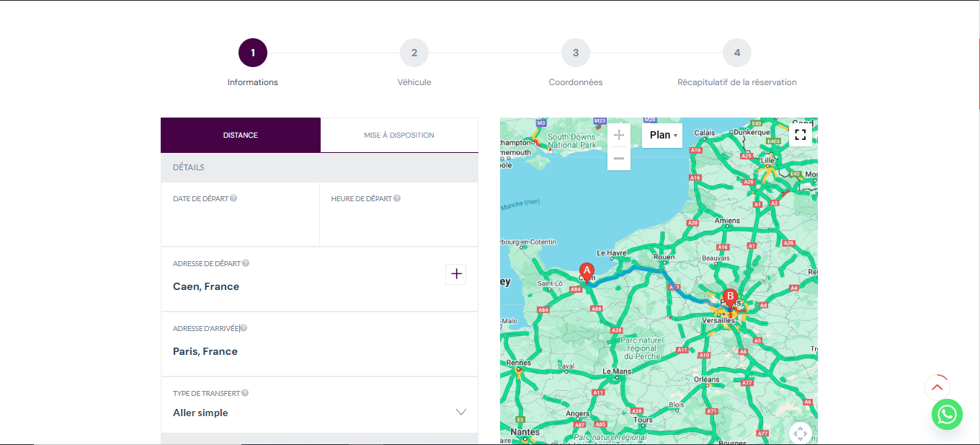The image size is (980, 445).
Task: Click Amiens label on map
Action: click(727, 221)
